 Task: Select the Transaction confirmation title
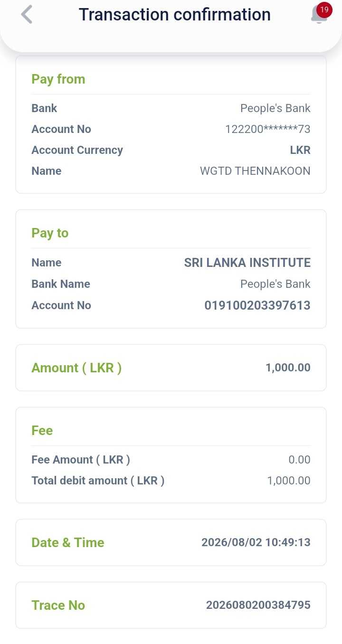175,15
